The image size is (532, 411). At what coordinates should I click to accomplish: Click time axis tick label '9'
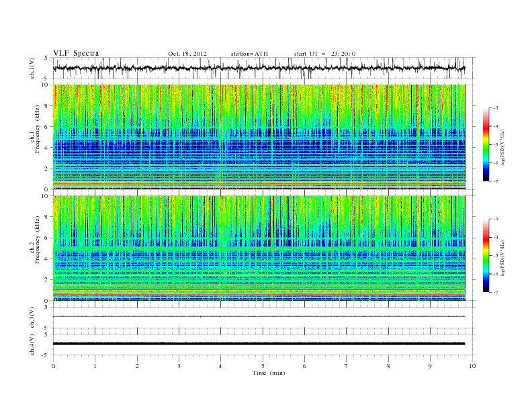430,366
